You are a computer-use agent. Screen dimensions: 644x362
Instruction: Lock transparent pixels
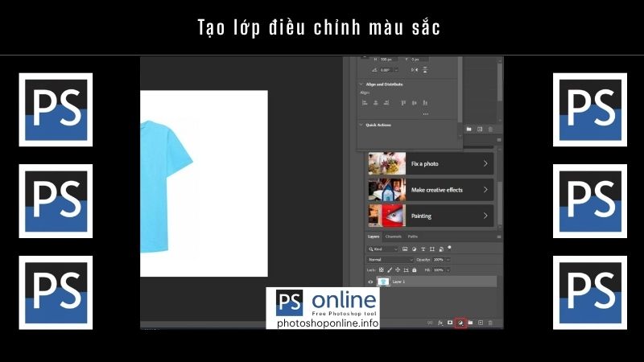point(381,270)
